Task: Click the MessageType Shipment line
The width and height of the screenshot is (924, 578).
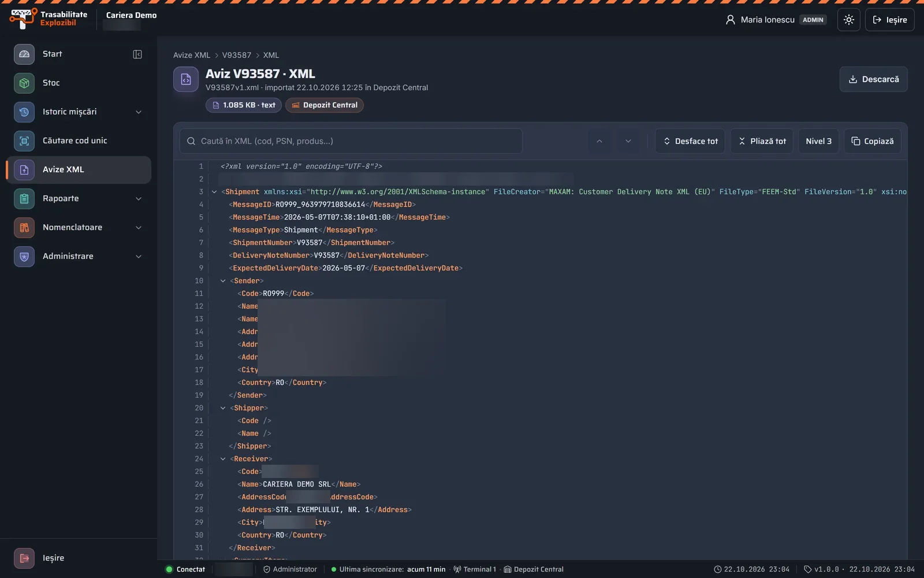Action: pyautogui.click(x=303, y=230)
